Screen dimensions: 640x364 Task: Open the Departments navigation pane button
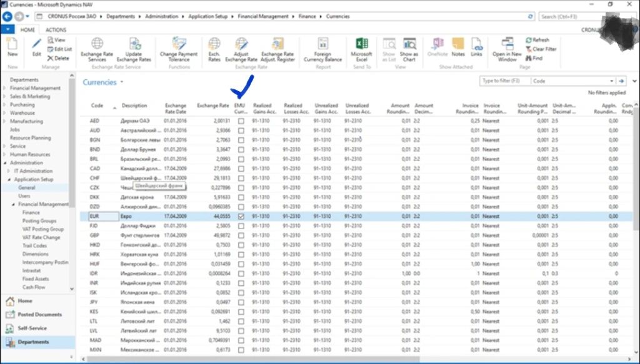[x=33, y=342]
